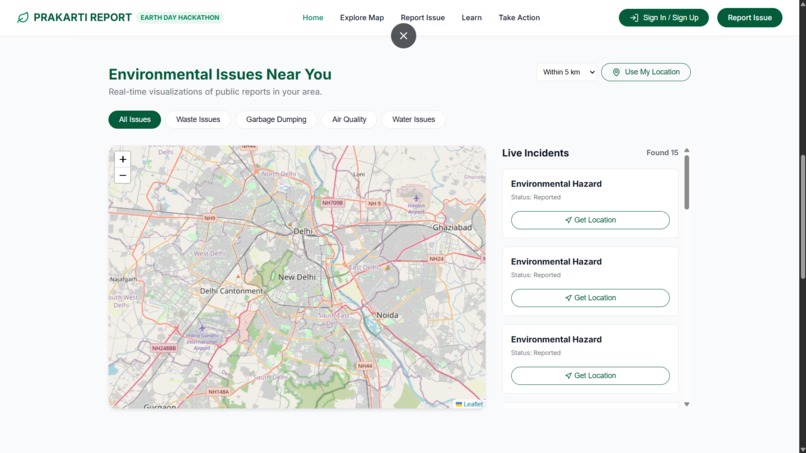Open the Home nav item

pyautogui.click(x=313, y=17)
